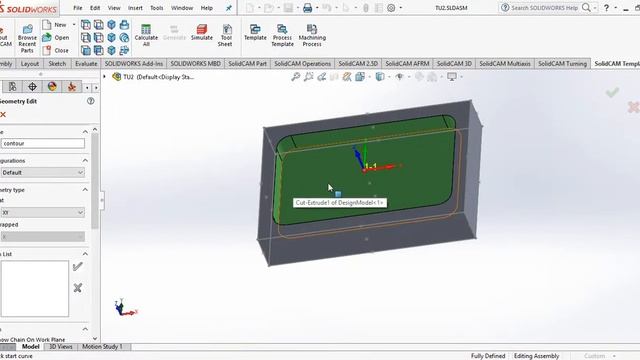Open Machining Process
The image size is (640, 360).
point(312,35)
